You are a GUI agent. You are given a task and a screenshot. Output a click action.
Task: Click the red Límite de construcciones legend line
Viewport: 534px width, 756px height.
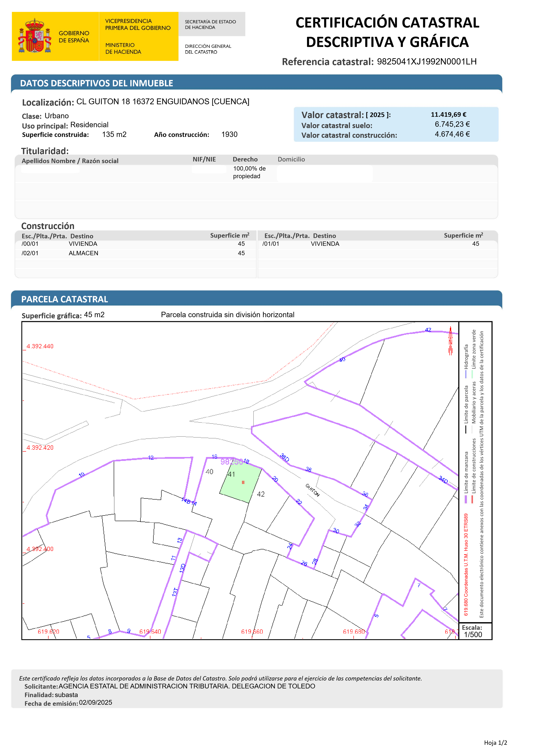[x=472, y=499]
